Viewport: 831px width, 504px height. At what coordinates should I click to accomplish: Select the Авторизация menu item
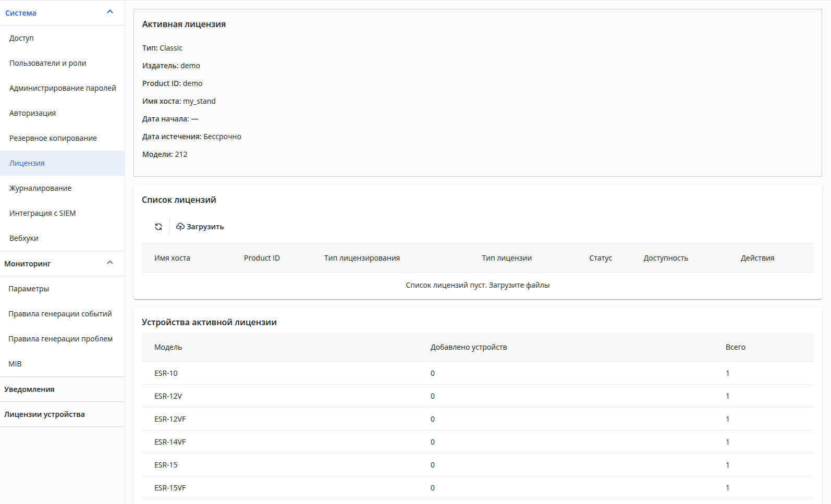(x=62, y=113)
